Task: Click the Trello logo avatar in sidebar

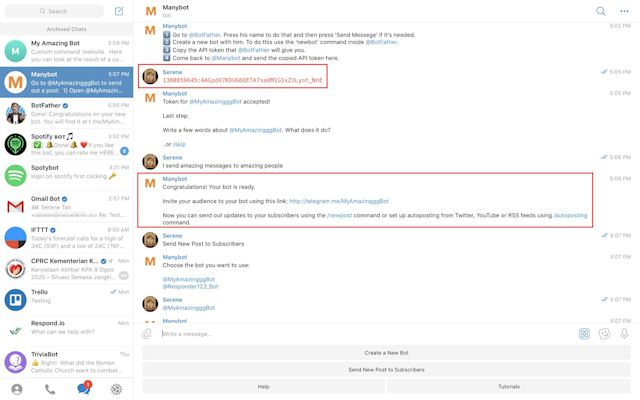Action: (16, 300)
